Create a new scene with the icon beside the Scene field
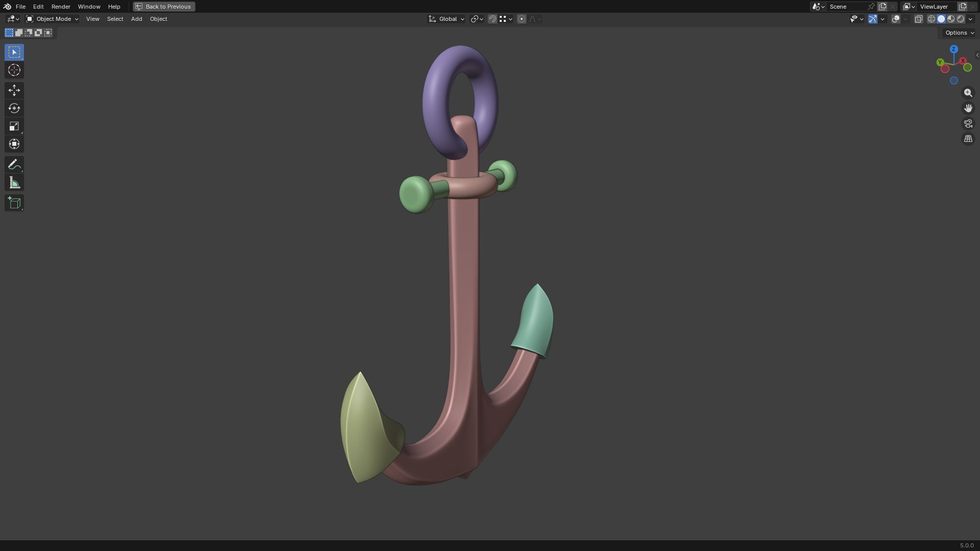 [883, 7]
